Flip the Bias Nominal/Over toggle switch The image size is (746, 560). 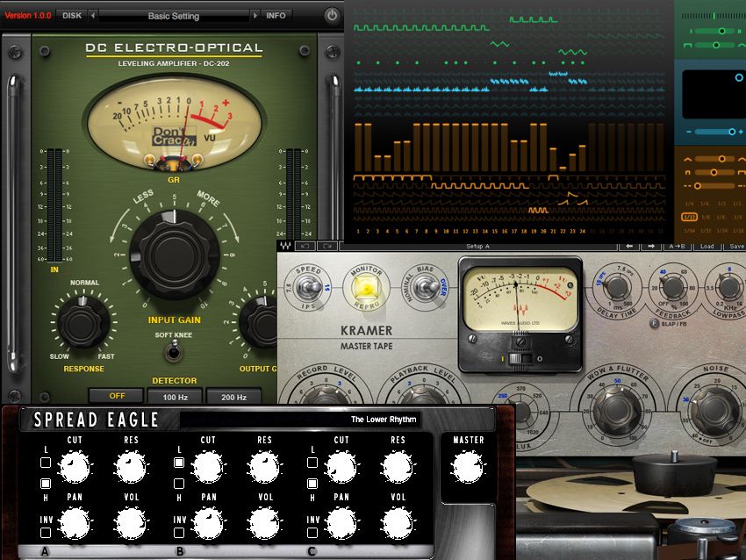pos(426,287)
